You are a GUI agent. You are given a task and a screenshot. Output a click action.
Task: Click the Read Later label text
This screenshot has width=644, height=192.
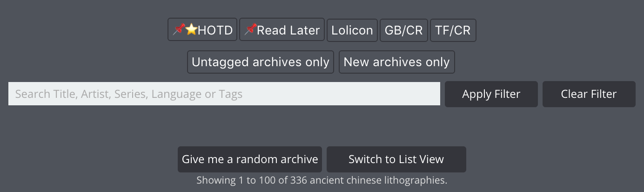(x=288, y=30)
